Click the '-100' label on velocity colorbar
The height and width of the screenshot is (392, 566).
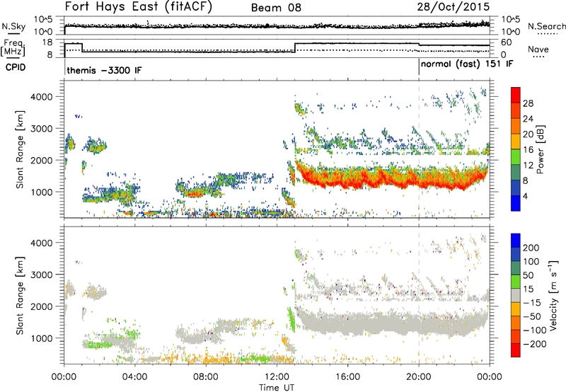tap(535, 330)
